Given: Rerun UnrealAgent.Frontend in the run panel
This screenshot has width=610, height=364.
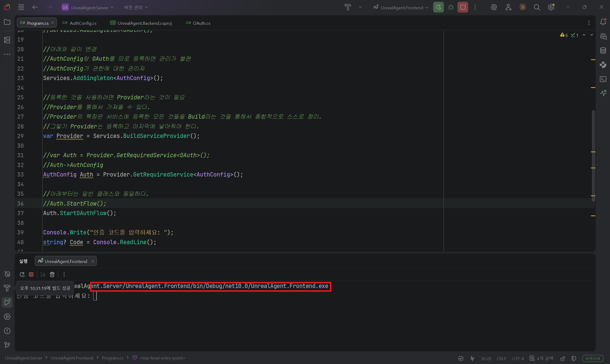Looking at the screenshot, I should tap(22, 274).
